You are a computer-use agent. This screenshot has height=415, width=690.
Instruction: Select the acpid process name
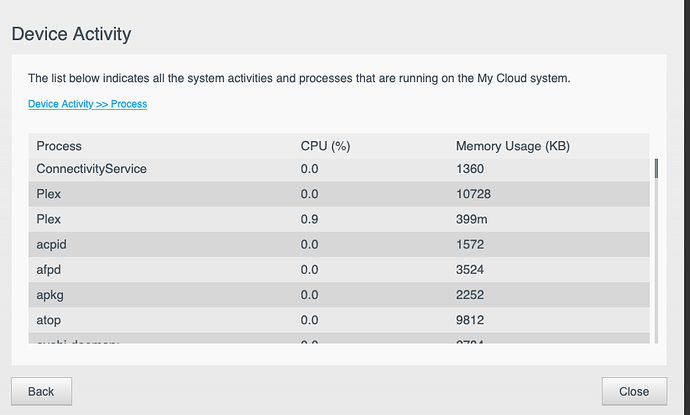52,244
